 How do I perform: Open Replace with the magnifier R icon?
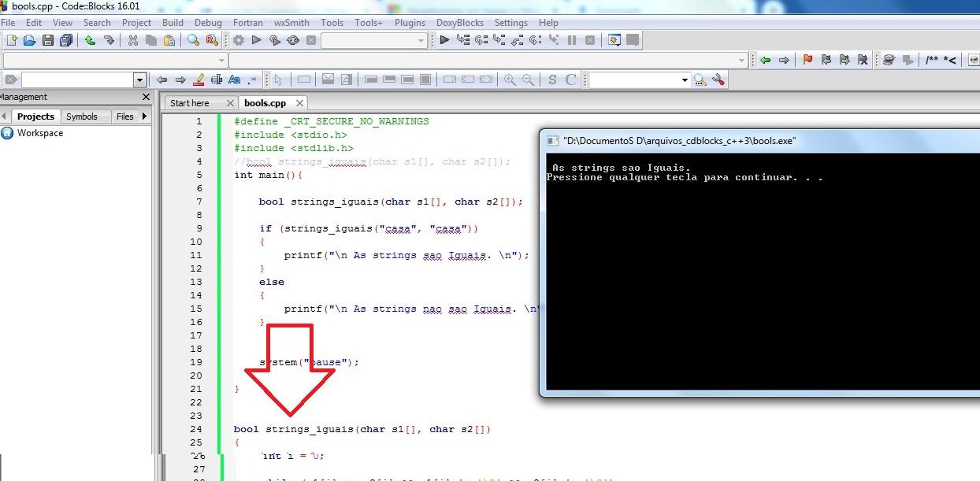[x=211, y=40]
